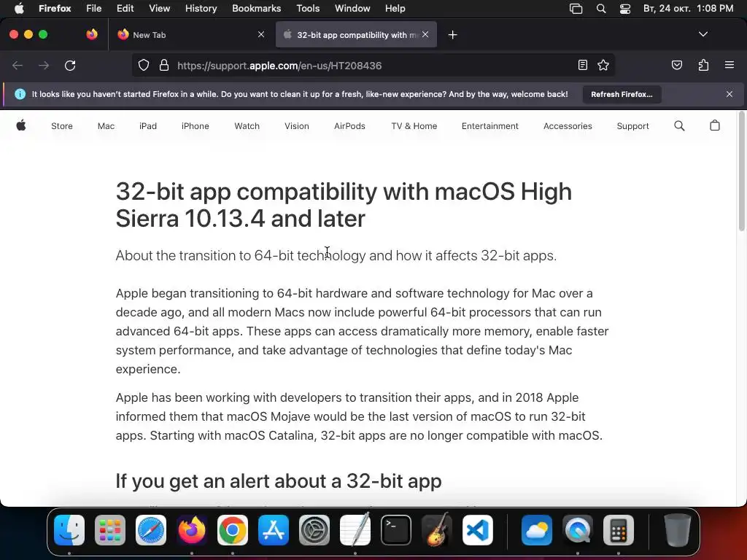Close the 32-bit app compatibility tab
This screenshot has width=747, height=560.
pyautogui.click(x=425, y=34)
